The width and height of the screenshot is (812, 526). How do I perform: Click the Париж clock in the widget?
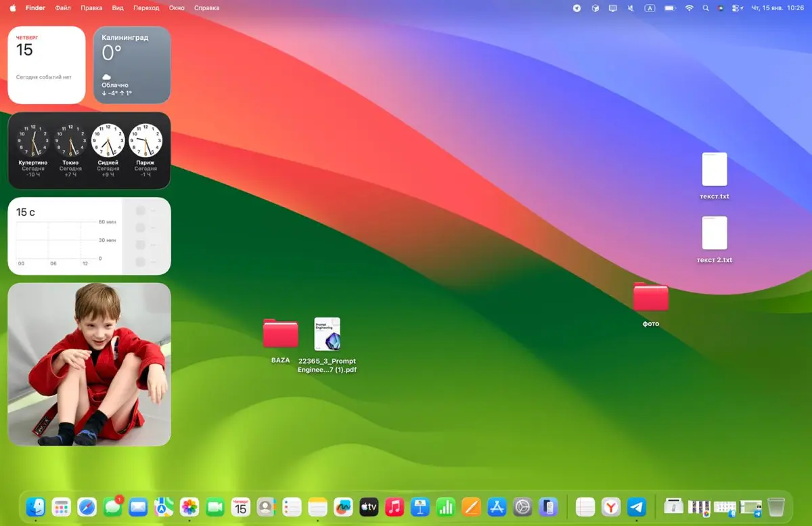145,140
